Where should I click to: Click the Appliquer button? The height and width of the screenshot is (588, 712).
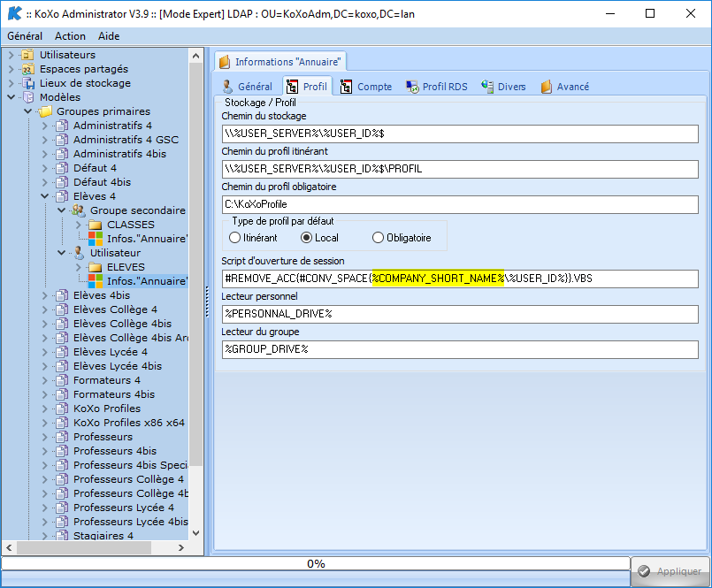pyautogui.click(x=670, y=571)
